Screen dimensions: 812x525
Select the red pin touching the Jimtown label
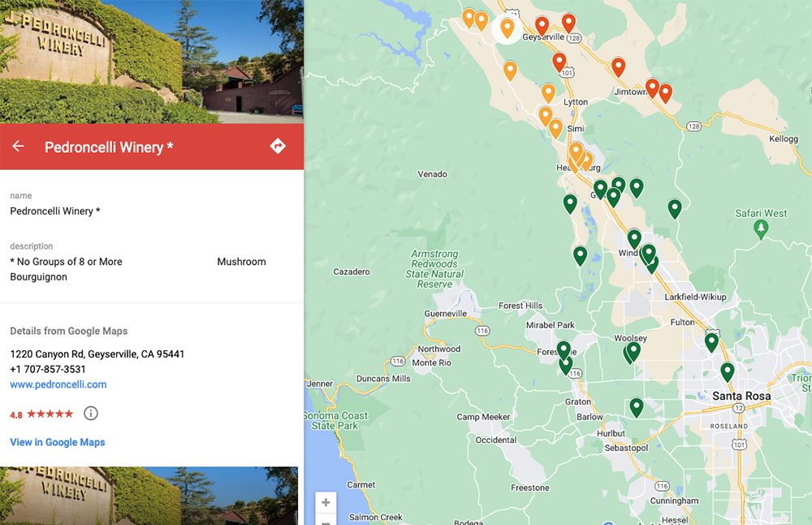652,89
